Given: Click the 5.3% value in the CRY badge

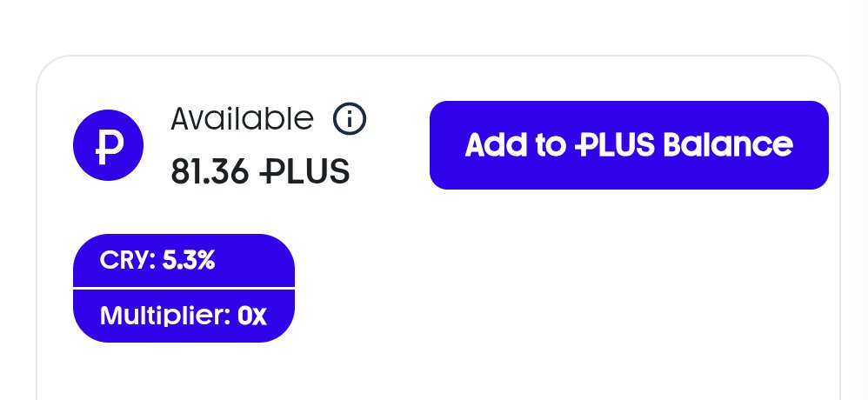Looking at the screenshot, I should pyautogui.click(x=188, y=260).
